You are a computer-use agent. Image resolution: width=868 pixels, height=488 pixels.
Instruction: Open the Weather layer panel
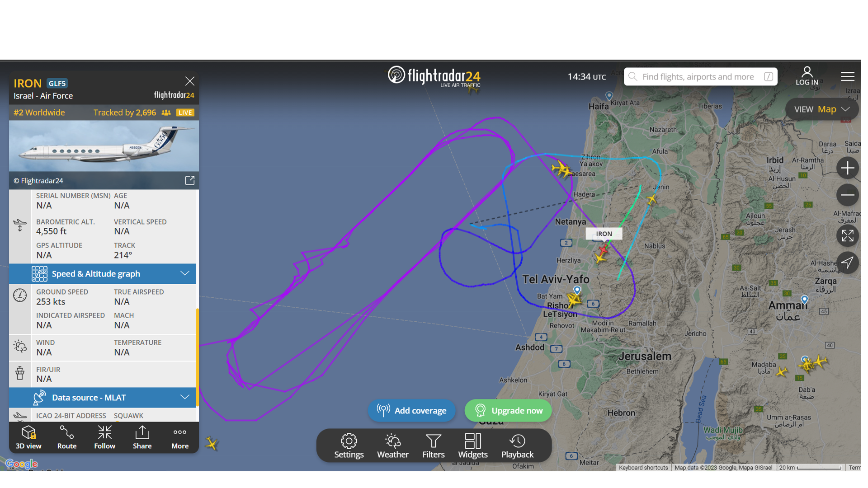click(393, 446)
